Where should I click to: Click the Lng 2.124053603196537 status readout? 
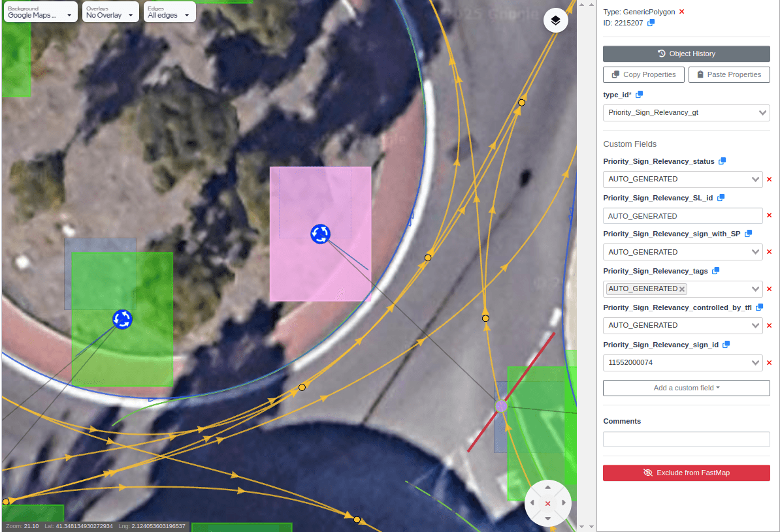tap(152, 526)
